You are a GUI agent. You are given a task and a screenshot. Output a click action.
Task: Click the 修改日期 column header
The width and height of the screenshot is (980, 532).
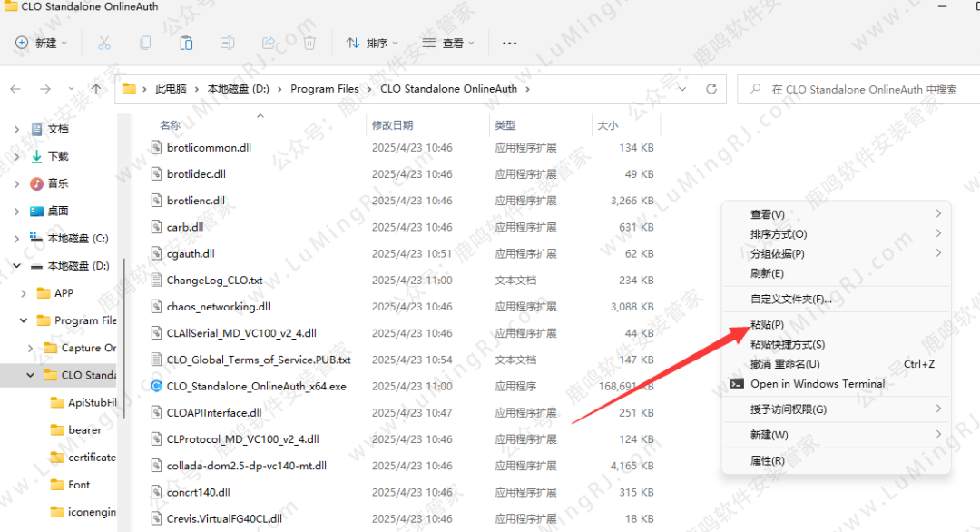pos(392,125)
